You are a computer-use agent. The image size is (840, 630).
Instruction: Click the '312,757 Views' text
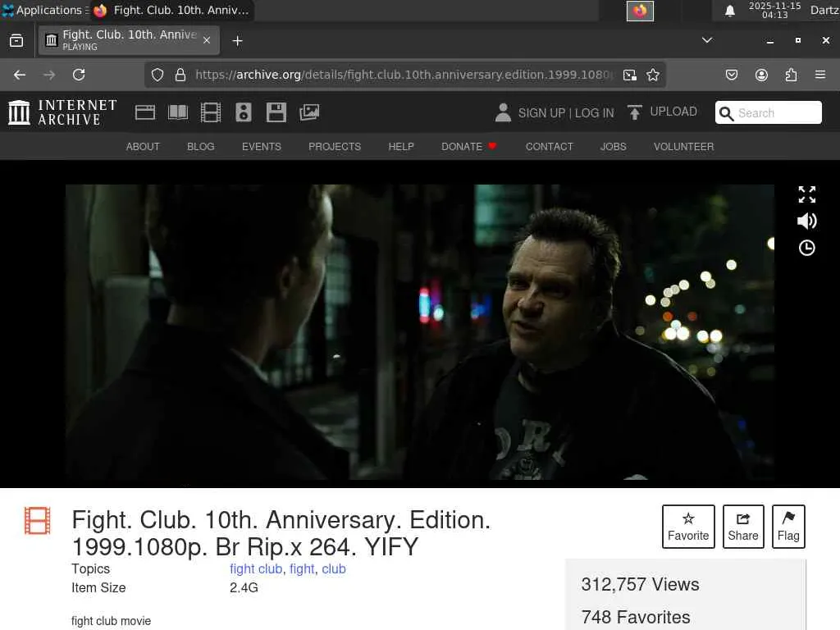click(640, 584)
